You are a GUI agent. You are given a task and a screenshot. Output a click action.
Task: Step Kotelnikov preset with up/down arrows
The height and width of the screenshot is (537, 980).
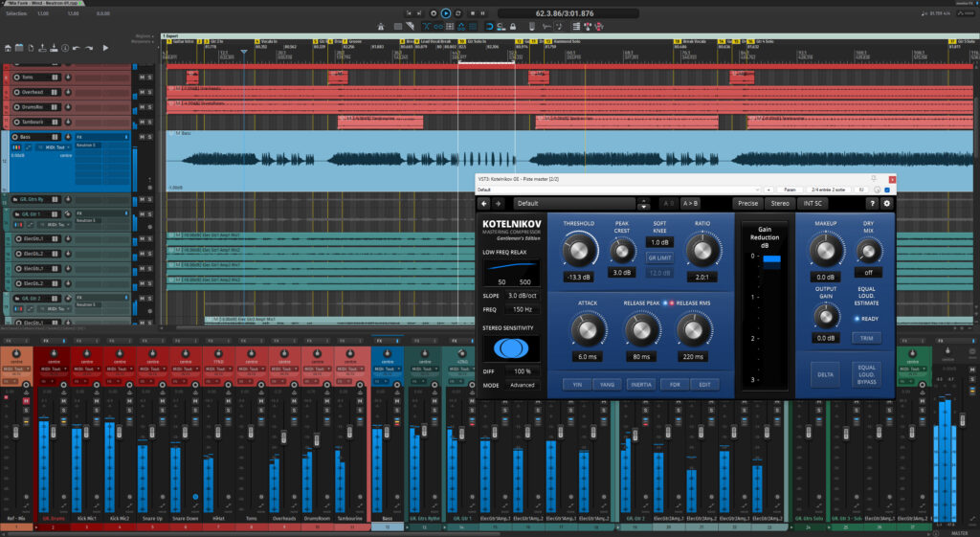coord(644,204)
